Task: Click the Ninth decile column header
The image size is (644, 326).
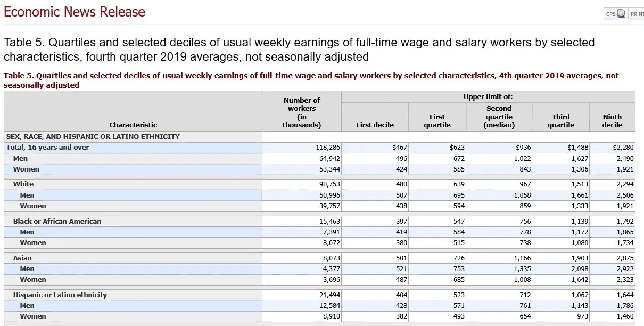Action: point(612,121)
